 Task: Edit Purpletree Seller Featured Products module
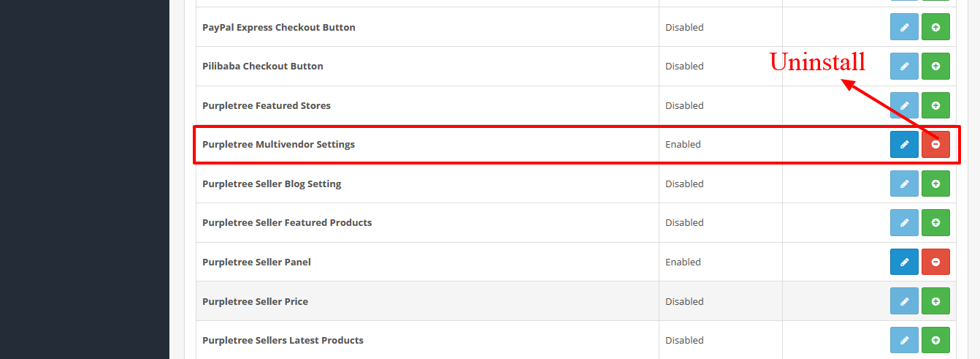coord(904,222)
